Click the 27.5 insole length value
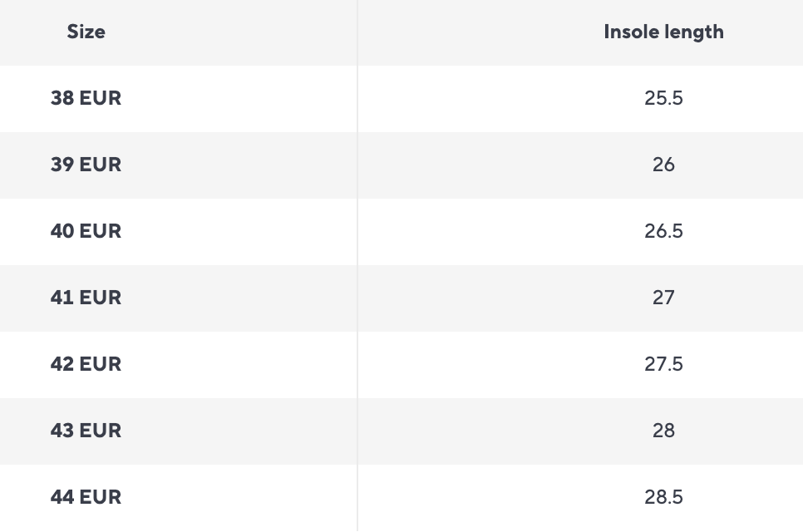Screen dimensions: 803x532 click(663, 364)
